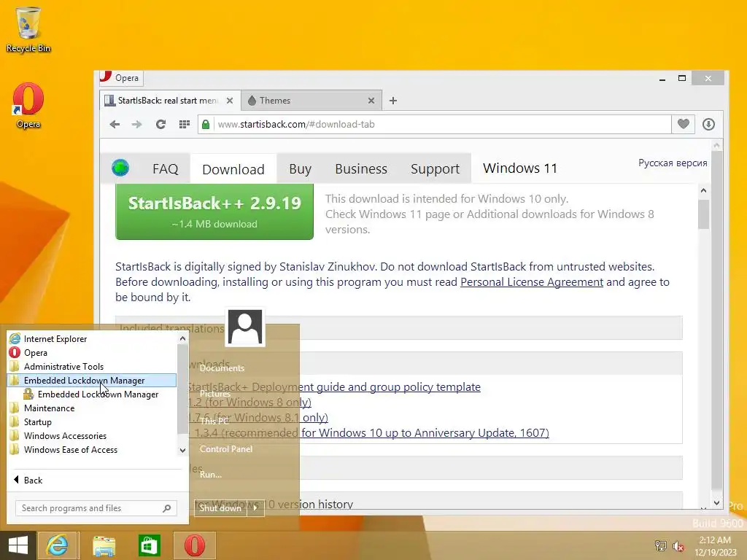The width and height of the screenshot is (747, 560).
Task: Choose Run... in the Start menu
Action: pos(210,474)
